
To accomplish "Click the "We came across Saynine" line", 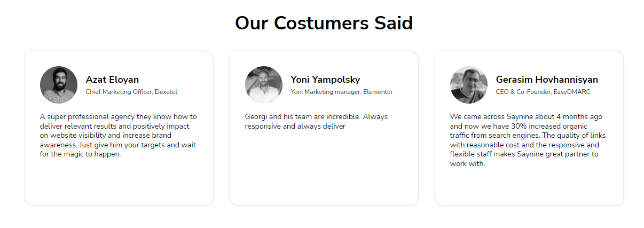I will click(526, 116).
